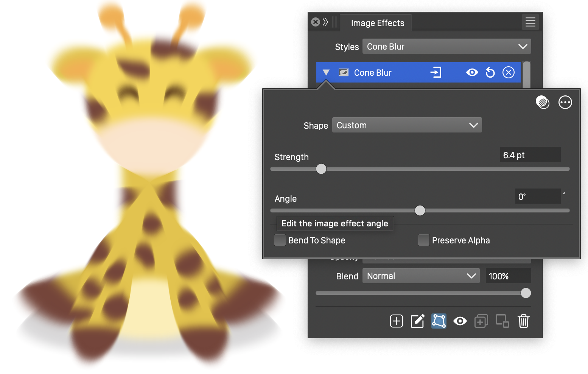Screen dimensions: 588x374
Task: Click the arrow-into-box icon on Cone Blur
Action: [436, 72]
